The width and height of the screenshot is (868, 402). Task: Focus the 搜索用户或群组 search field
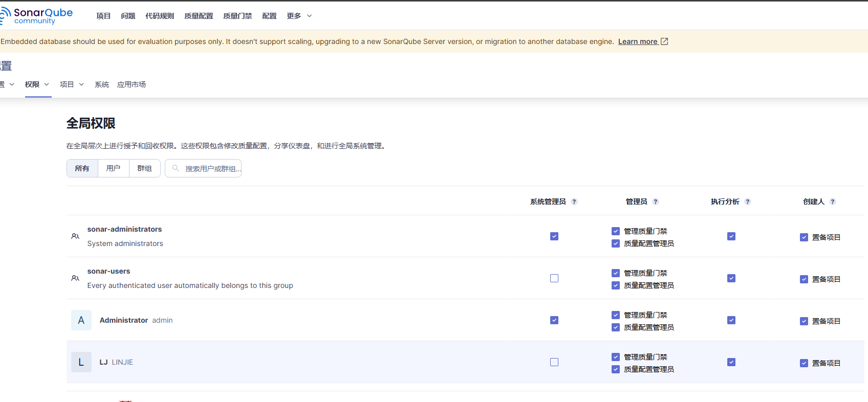tap(203, 168)
